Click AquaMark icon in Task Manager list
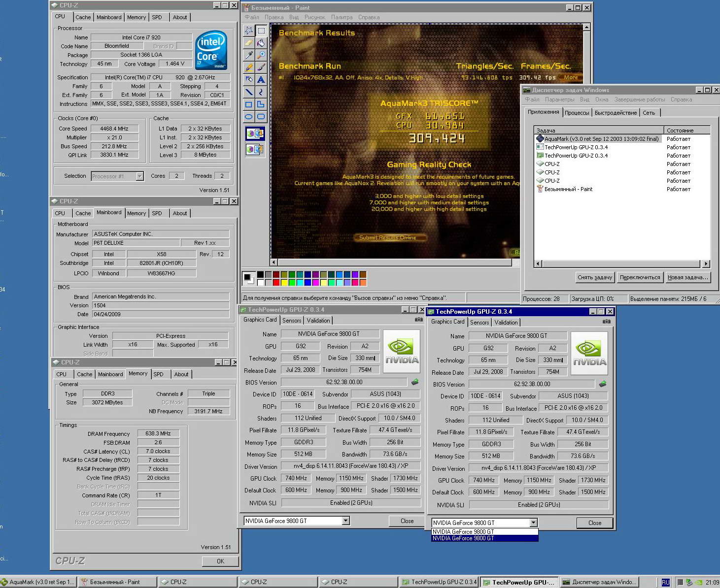 point(540,139)
